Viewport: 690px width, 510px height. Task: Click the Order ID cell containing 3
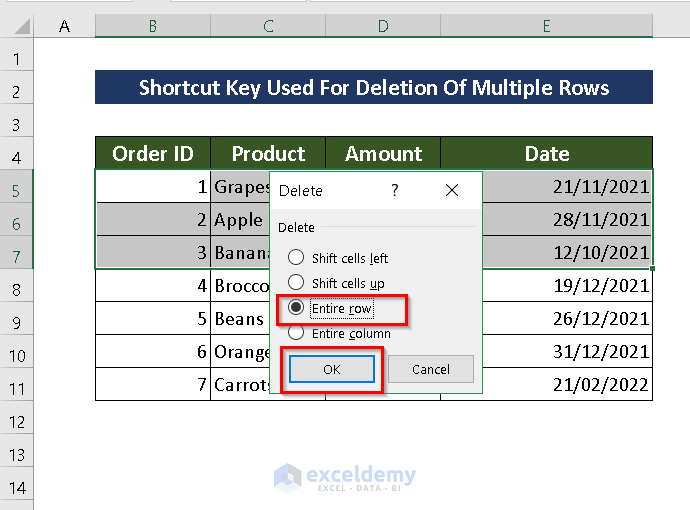point(153,252)
